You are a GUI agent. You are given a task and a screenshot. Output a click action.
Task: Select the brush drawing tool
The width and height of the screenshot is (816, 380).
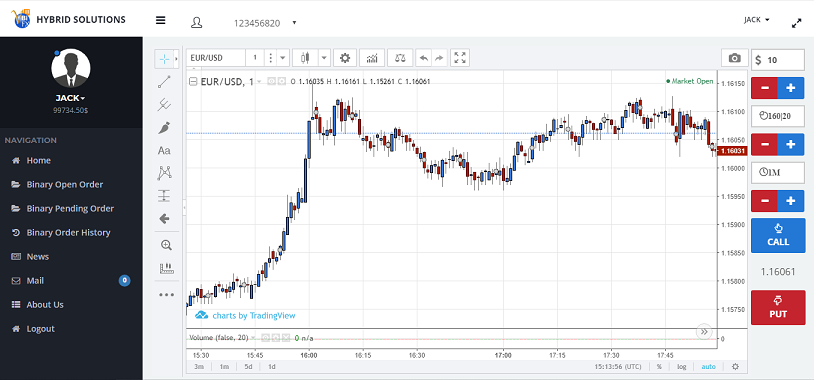(x=164, y=128)
